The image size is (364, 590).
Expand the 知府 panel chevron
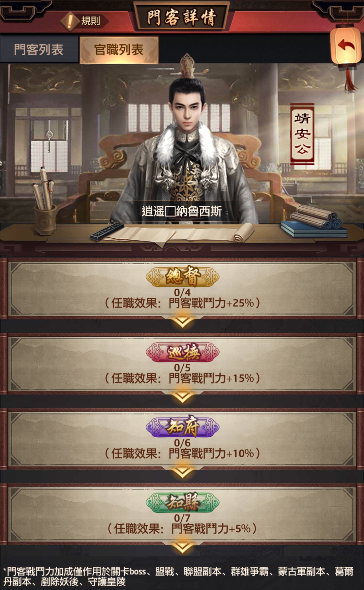coord(182,472)
